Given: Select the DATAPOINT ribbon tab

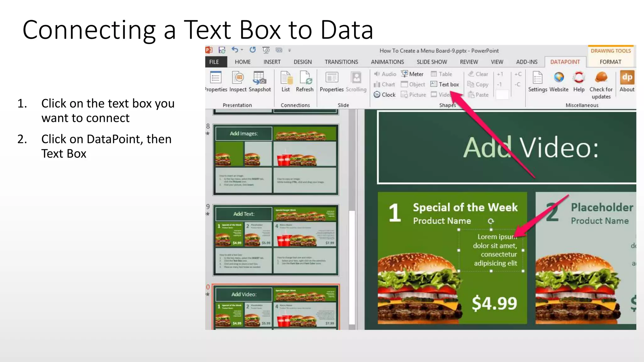Looking at the screenshot, I should [565, 62].
